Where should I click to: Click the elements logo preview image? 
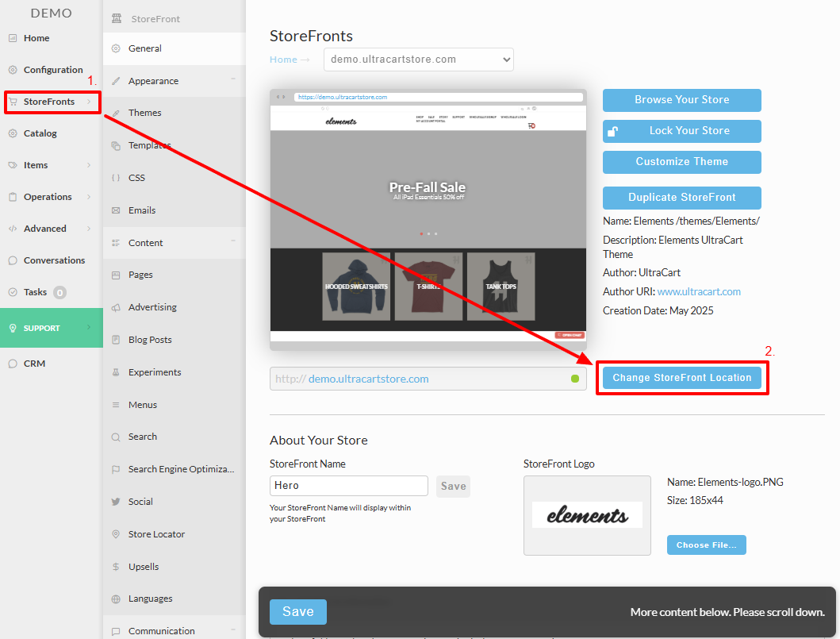click(x=587, y=515)
